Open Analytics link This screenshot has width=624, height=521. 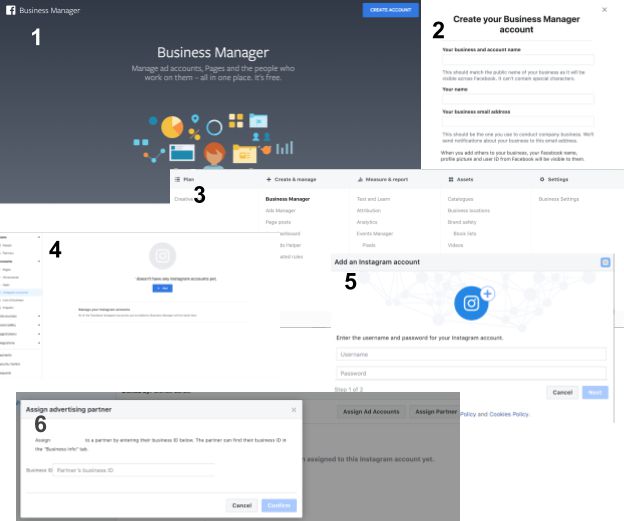coord(367,222)
